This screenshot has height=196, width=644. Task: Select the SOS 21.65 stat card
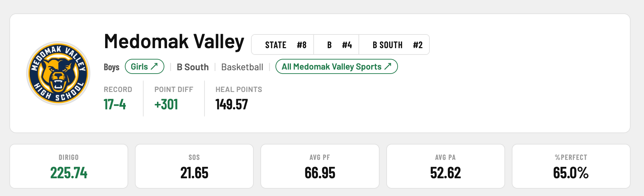tap(194, 166)
